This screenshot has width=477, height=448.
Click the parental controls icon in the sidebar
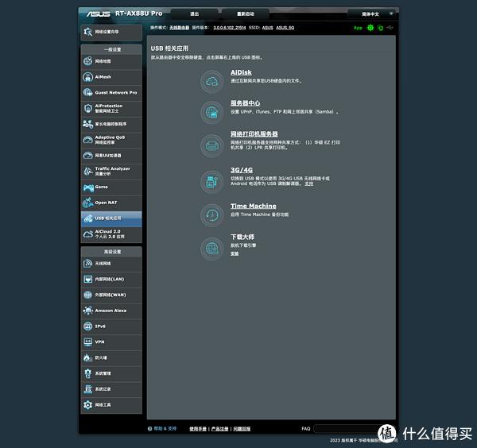tap(88, 124)
